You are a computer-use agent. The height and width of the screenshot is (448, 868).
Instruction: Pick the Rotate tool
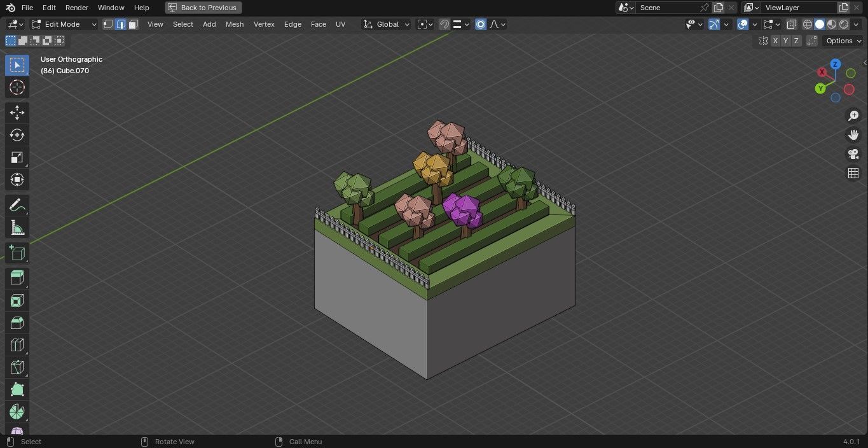pos(17,135)
